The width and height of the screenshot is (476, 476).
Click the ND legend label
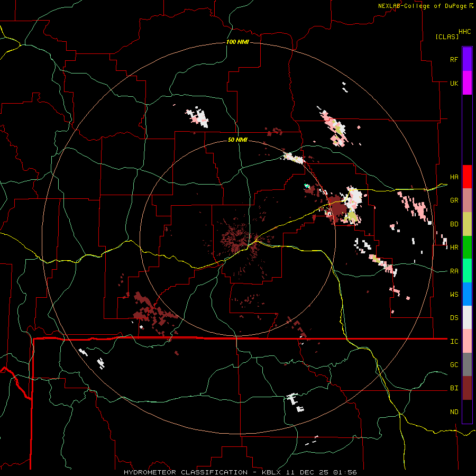tap(454, 412)
